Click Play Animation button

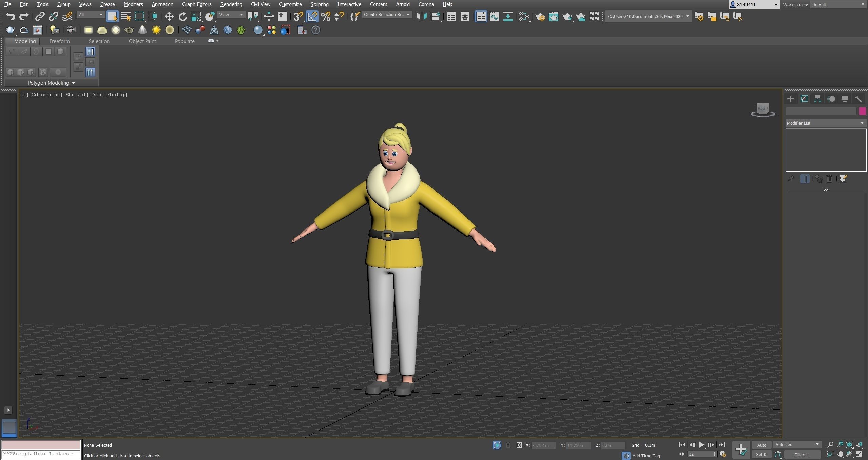click(701, 445)
